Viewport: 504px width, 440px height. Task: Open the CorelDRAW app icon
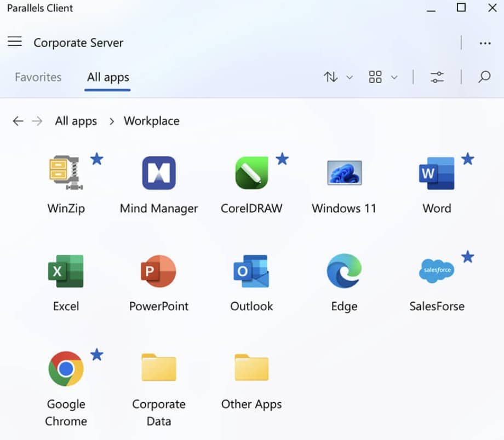click(251, 173)
